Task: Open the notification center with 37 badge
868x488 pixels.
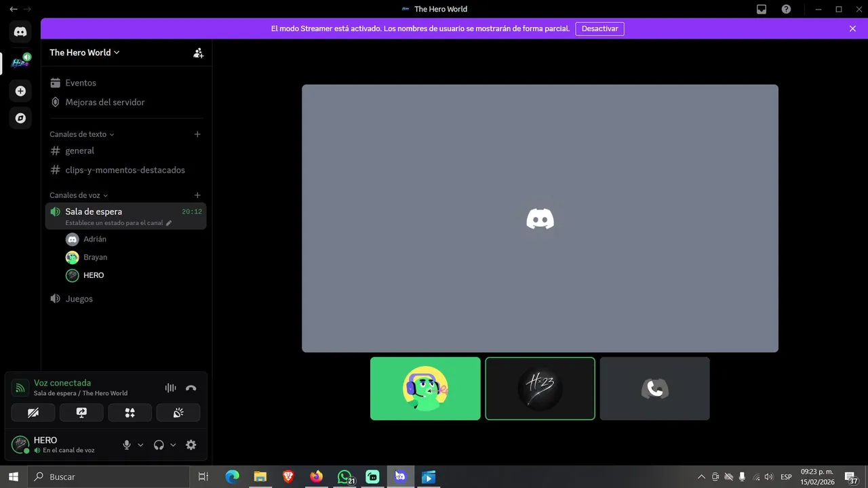Action: (850, 476)
